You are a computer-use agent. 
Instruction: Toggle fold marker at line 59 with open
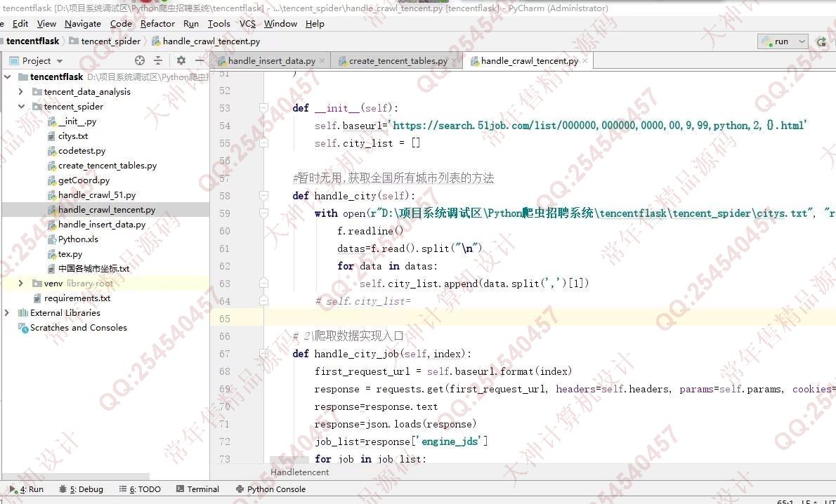pos(263,213)
